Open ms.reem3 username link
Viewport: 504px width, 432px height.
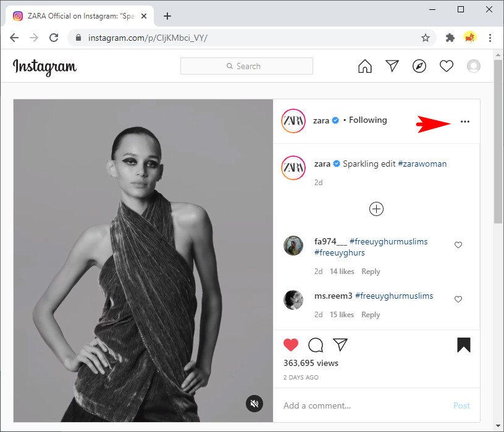334,296
